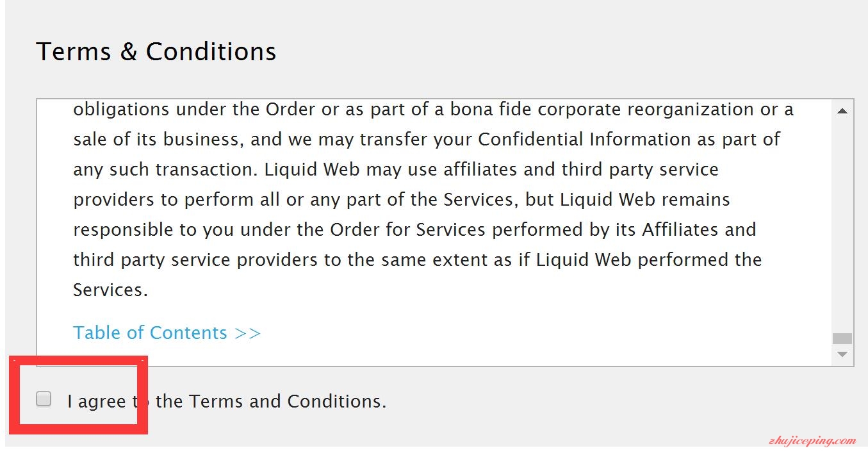Screen dimensions: 868x462
Task: Click the empty scrollbar track above the thumb
Action: pyautogui.click(x=842, y=224)
